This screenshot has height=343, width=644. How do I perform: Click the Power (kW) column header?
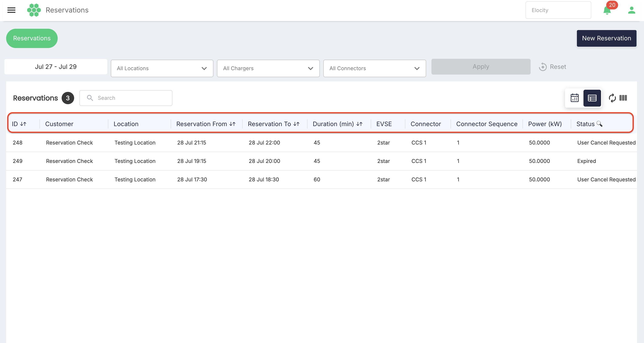545,124
